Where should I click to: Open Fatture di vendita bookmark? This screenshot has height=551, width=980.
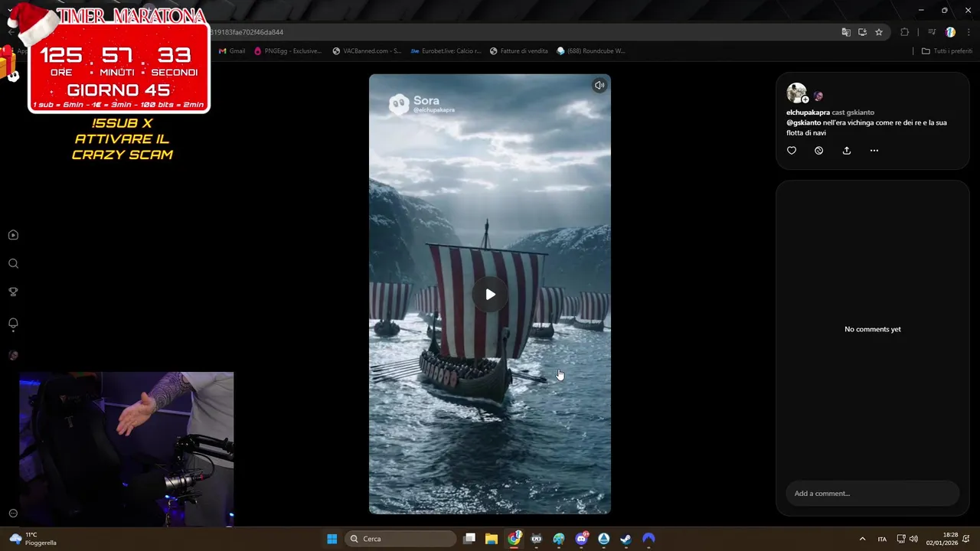pyautogui.click(x=519, y=51)
